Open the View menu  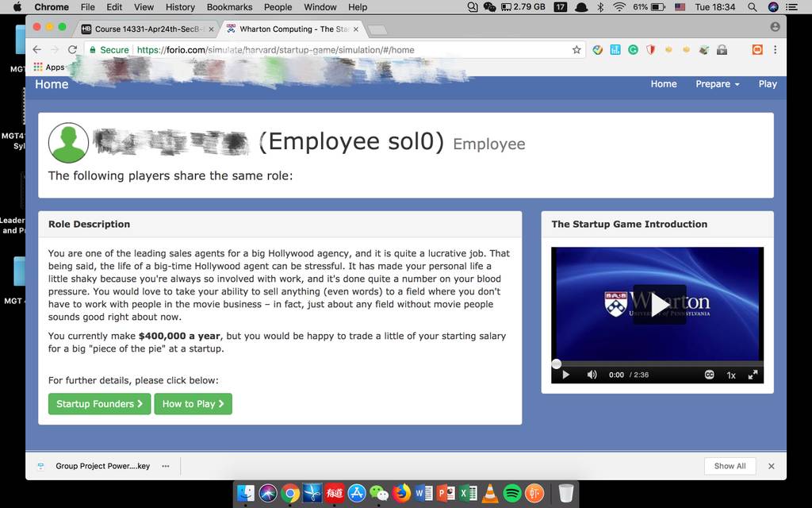tap(144, 6)
